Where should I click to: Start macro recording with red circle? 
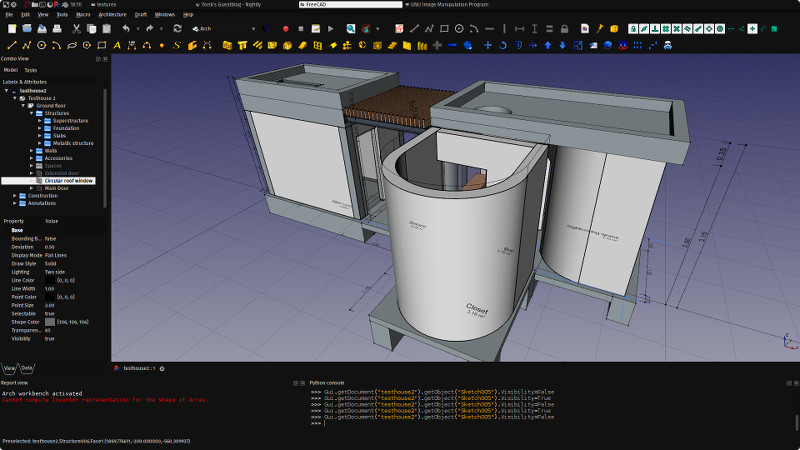point(285,29)
